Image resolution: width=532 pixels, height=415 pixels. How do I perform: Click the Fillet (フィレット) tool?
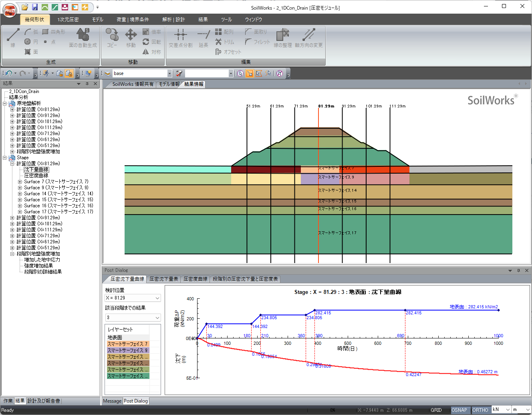point(257,42)
